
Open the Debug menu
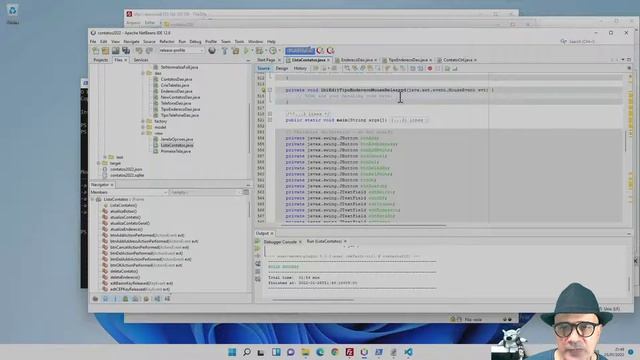[x=195, y=42]
